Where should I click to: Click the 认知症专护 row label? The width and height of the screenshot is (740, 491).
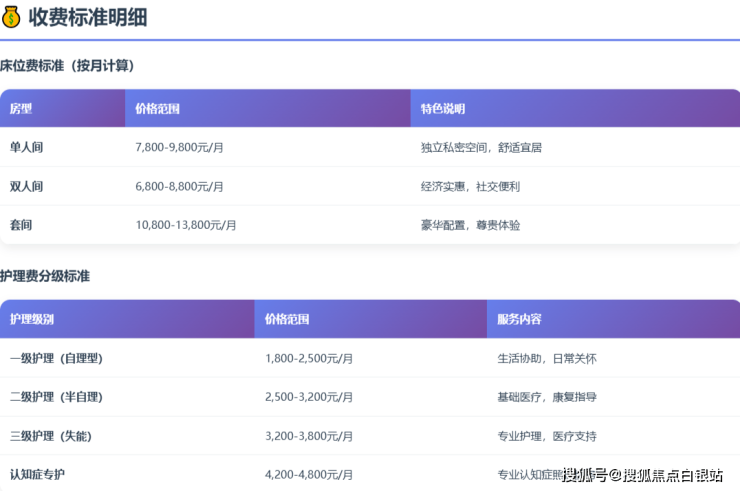point(38,474)
